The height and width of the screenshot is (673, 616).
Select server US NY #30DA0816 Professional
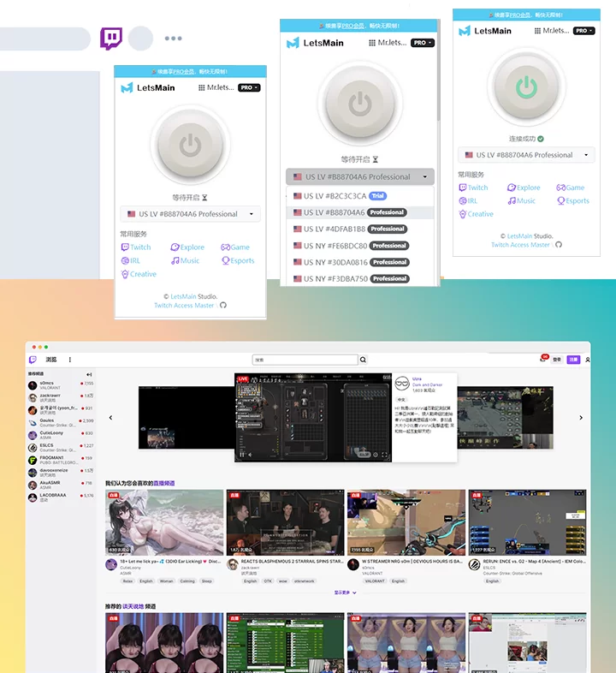click(360, 262)
